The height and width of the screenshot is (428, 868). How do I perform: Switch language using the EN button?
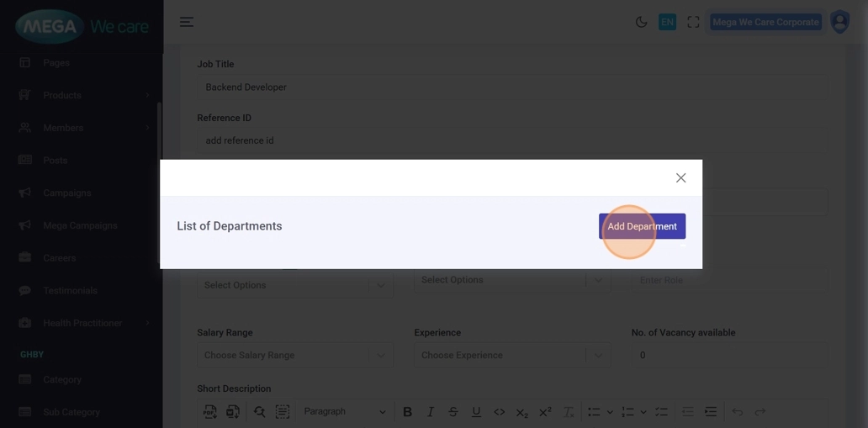click(x=667, y=23)
